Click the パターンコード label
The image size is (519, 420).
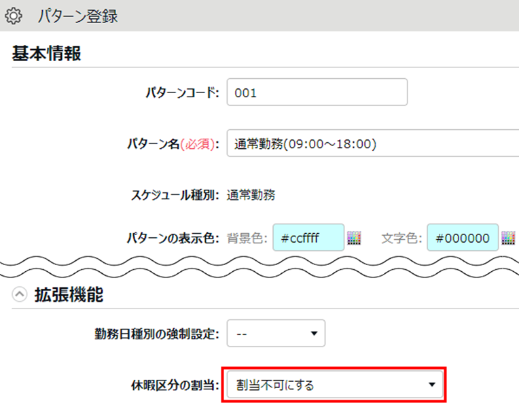click(x=182, y=92)
